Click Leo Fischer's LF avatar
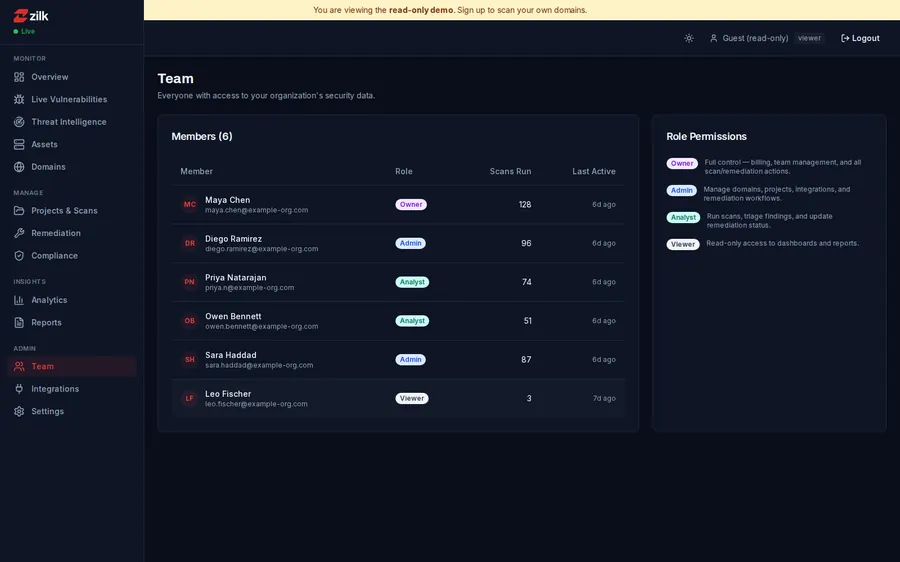The height and width of the screenshot is (562, 900). [189, 398]
